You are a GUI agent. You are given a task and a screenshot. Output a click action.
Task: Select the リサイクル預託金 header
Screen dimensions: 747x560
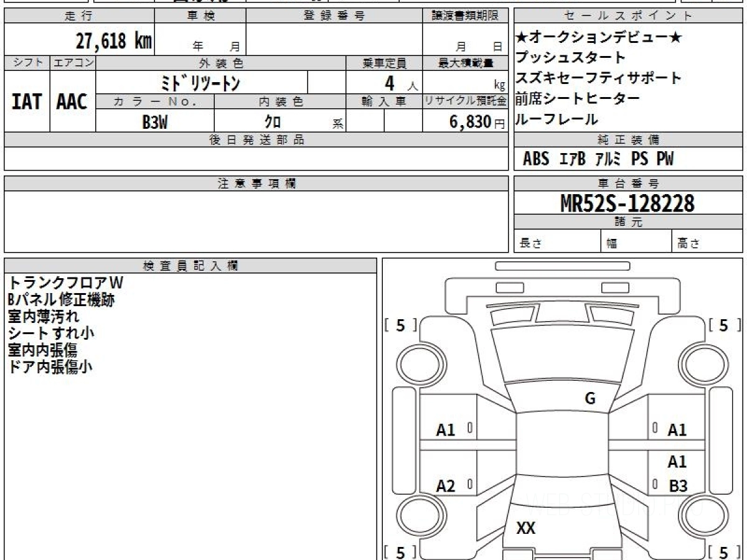click(x=466, y=101)
